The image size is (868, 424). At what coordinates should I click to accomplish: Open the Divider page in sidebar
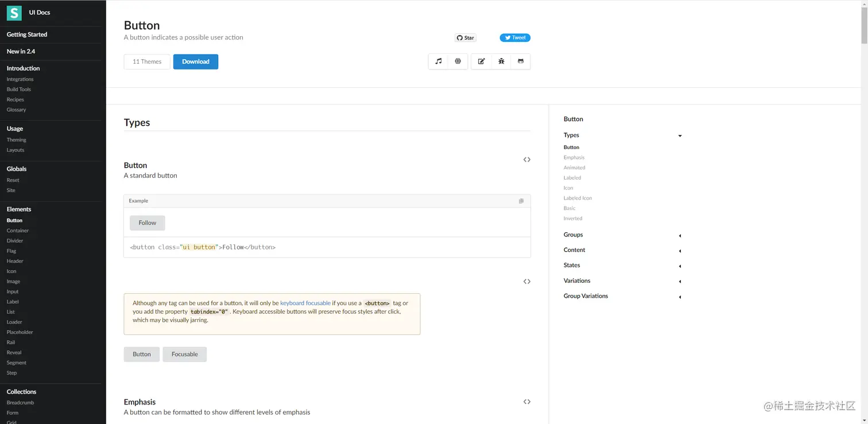click(x=15, y=241)
